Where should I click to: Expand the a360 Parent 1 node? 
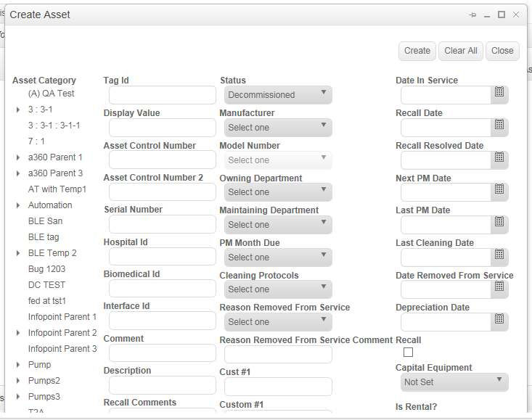click(x=18, y=157)
